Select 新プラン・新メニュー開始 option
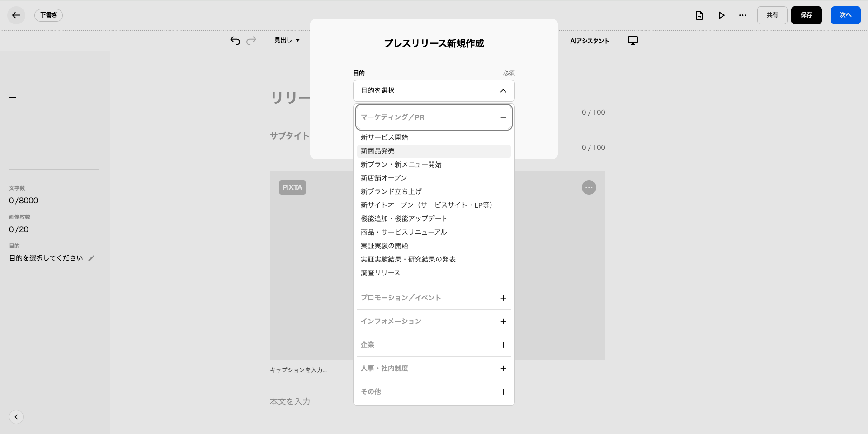Viewport: 868px width, 434px height. (434, 164)
